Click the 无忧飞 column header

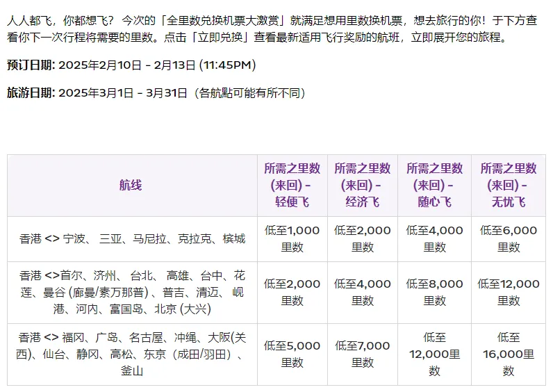click(x=508, y=186)
